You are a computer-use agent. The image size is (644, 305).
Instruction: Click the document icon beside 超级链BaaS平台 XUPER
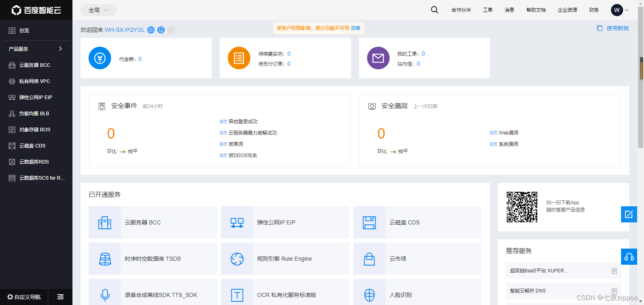coord(614,271)
